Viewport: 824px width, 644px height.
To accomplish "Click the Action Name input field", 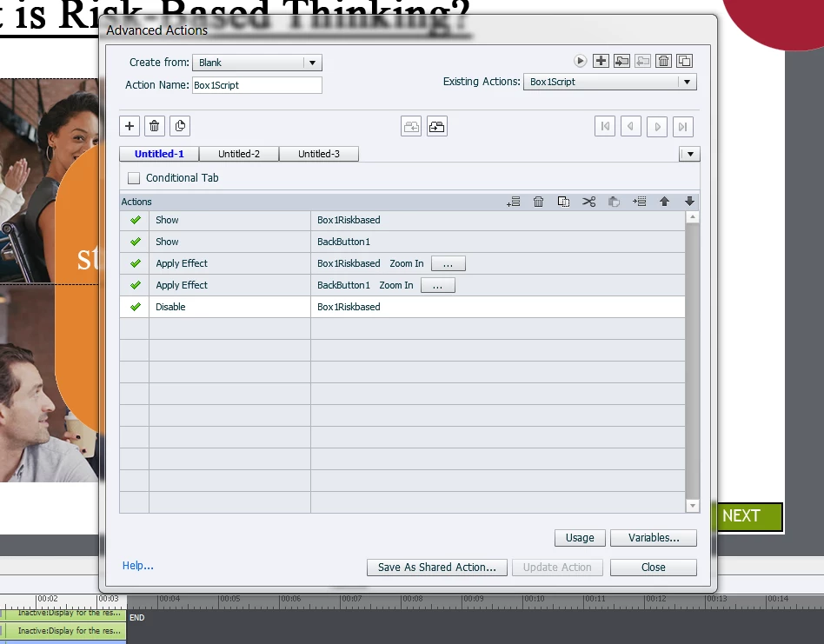I will point(257,85).
